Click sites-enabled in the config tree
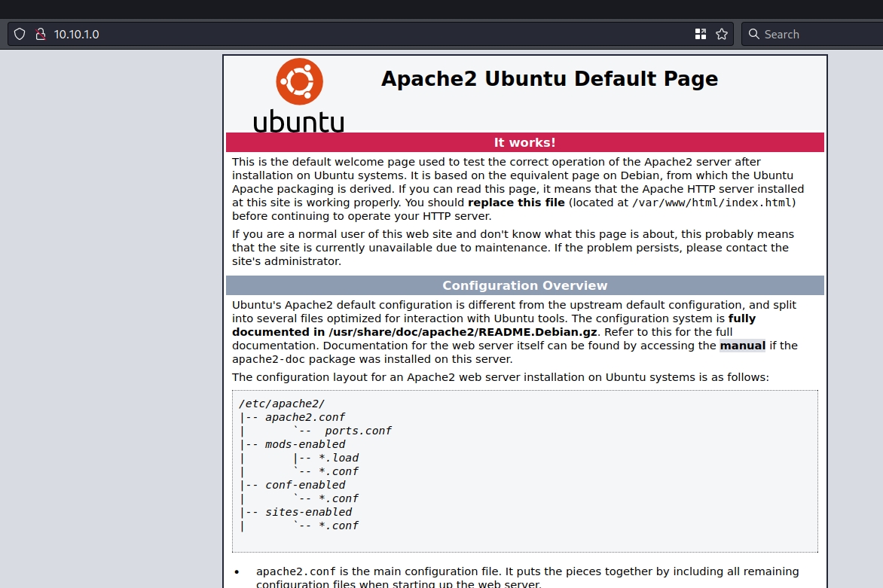This screenshot has height=588, width=883. tap(308, 512)
